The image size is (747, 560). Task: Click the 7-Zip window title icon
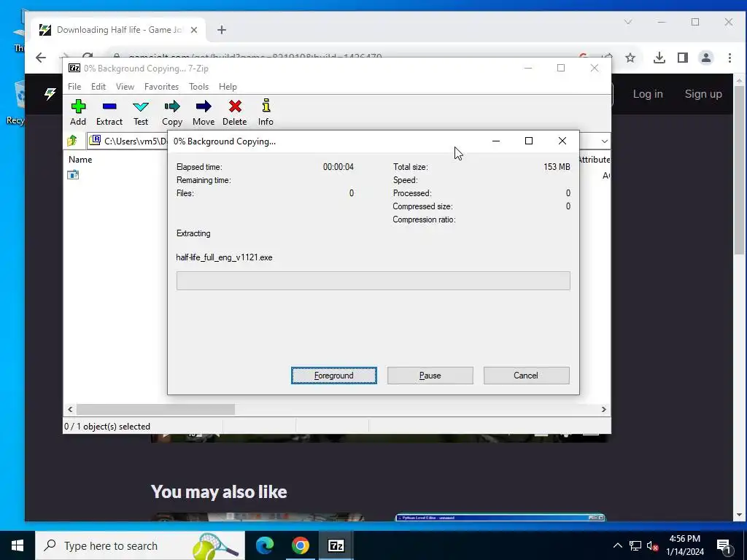point(74,68)
